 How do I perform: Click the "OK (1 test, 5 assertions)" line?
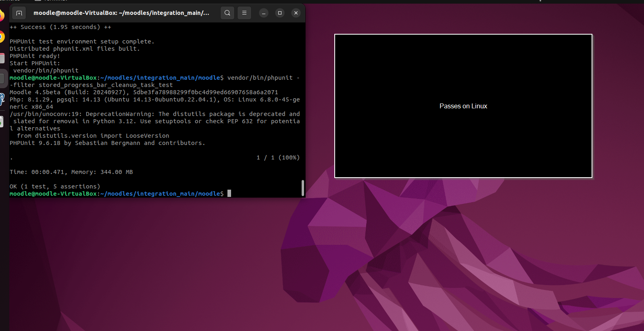[55, 186]
